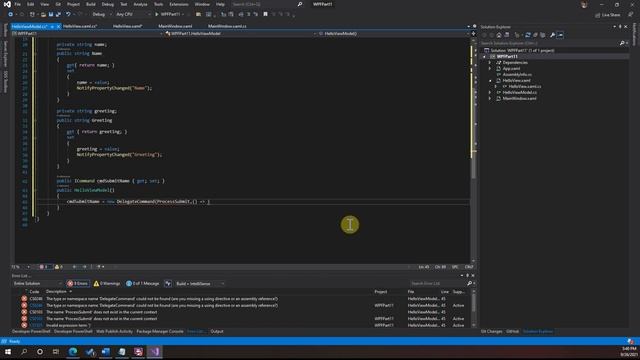This screenshot has height=360, width=640.
Task: Select AssemblyInfo.cs in Solution Explorer
Action: click(x=517, y=75)
